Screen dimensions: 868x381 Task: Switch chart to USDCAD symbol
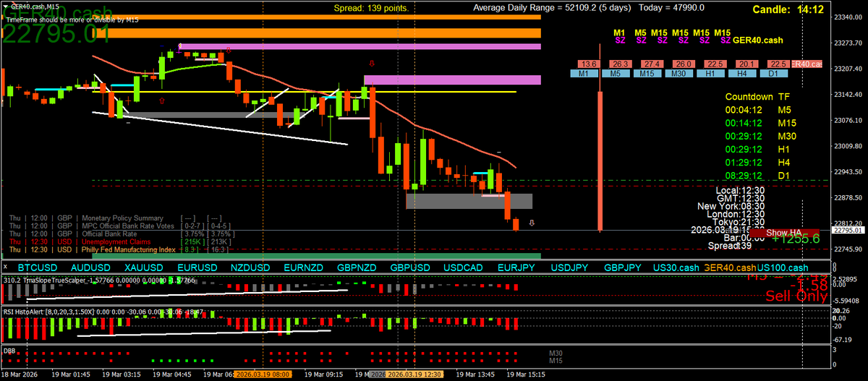(463, 267)
